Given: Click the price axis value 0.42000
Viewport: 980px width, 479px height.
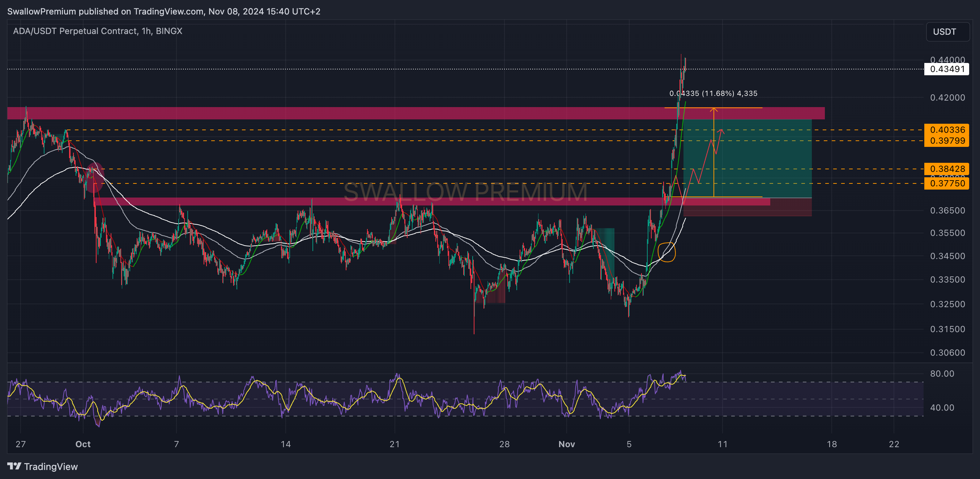Looking at the screenshot, I should pyautogui.click(x=947, y=98).
